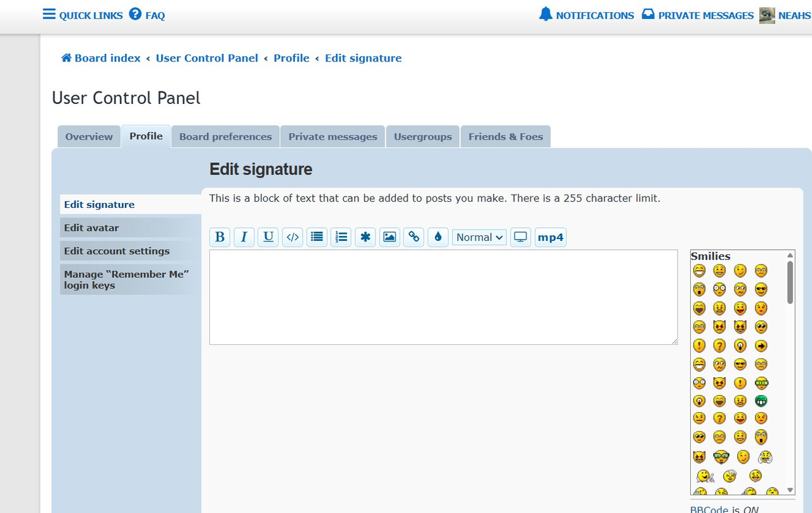Open Quick Links hamburger menu

click(x=82, y=15)
